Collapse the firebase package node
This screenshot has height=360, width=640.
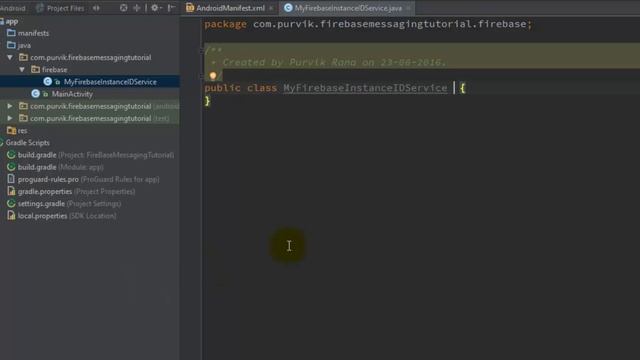pyautogui.click(x=22, y=70)
